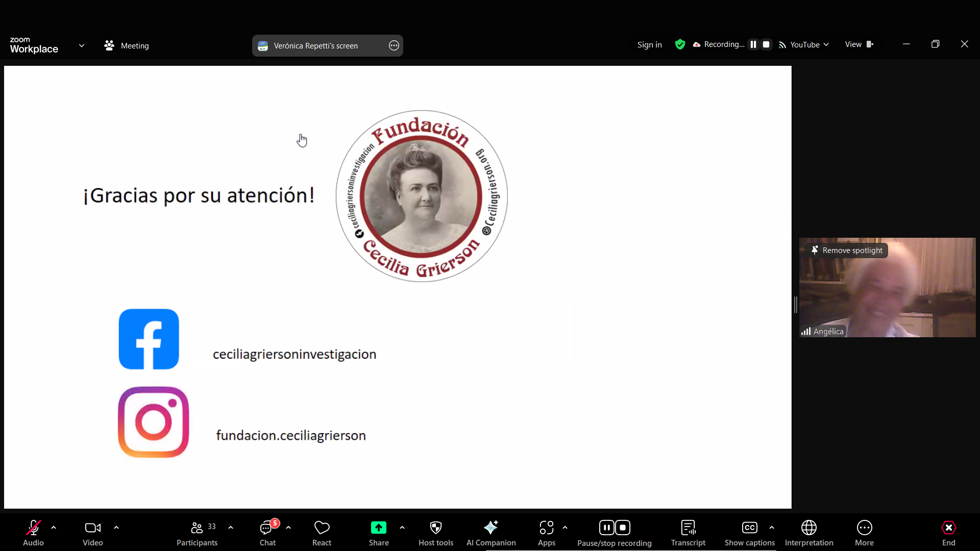This screenshot has width=980, height=551.
Task: Open the More options menu
Action: coord(864,532)
